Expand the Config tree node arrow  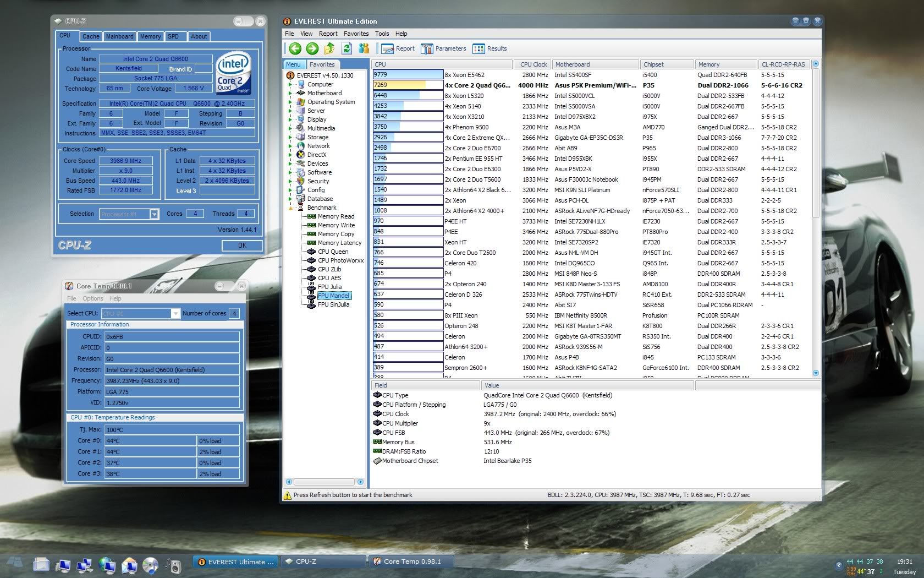pos(290,190)
